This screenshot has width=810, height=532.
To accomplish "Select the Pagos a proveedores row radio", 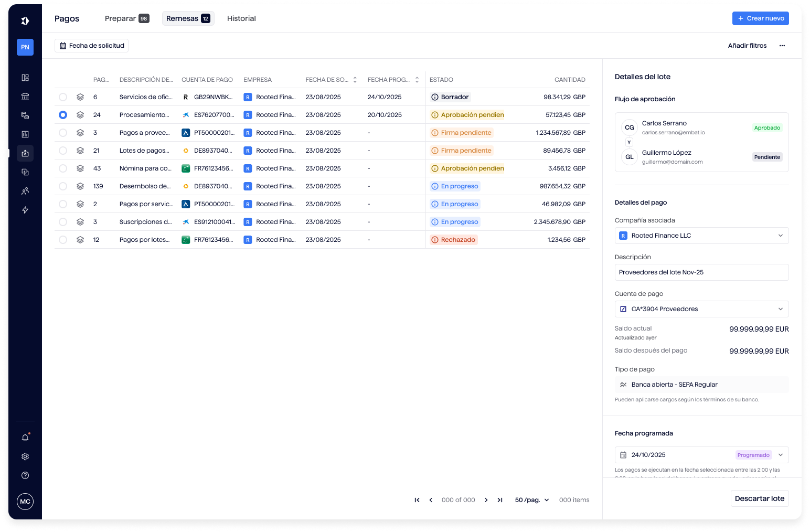I will point(63,133).
